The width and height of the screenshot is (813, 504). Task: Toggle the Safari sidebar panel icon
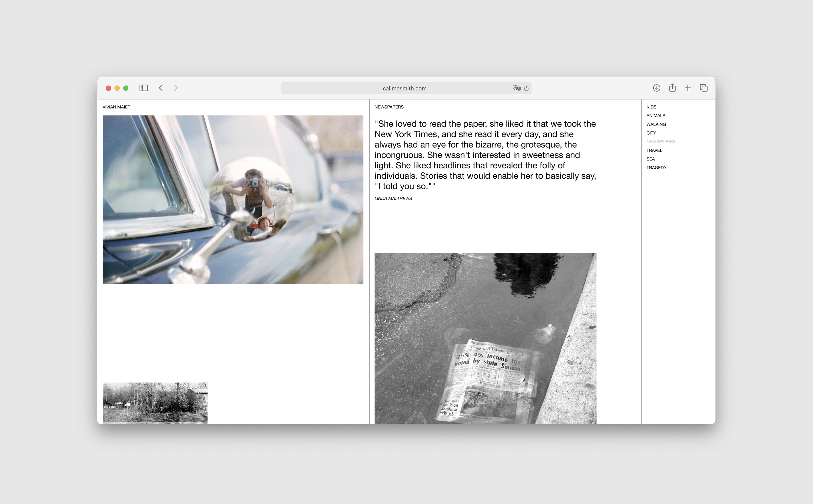click(143, 88)
